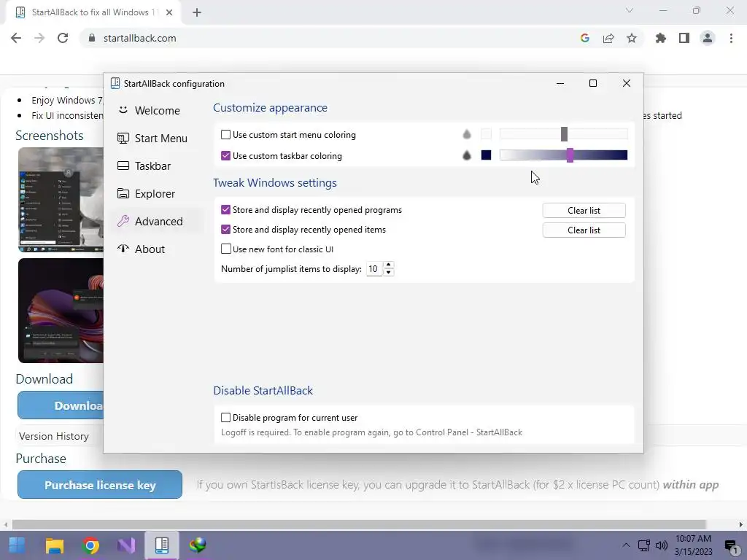Image resolution: width=747 pixels, height=560 pixels.
Task: Clear list of recently opened programs
Action: 584,211
